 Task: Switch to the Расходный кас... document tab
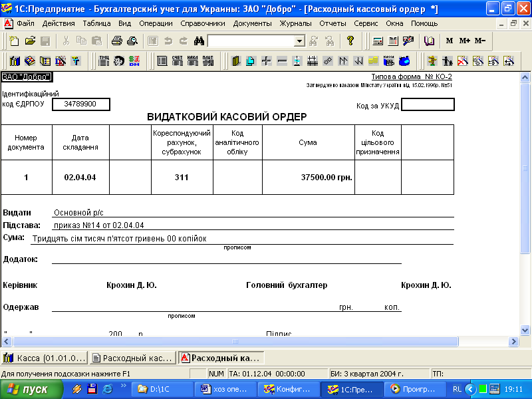pyautogui.click(x=133, y=358)
